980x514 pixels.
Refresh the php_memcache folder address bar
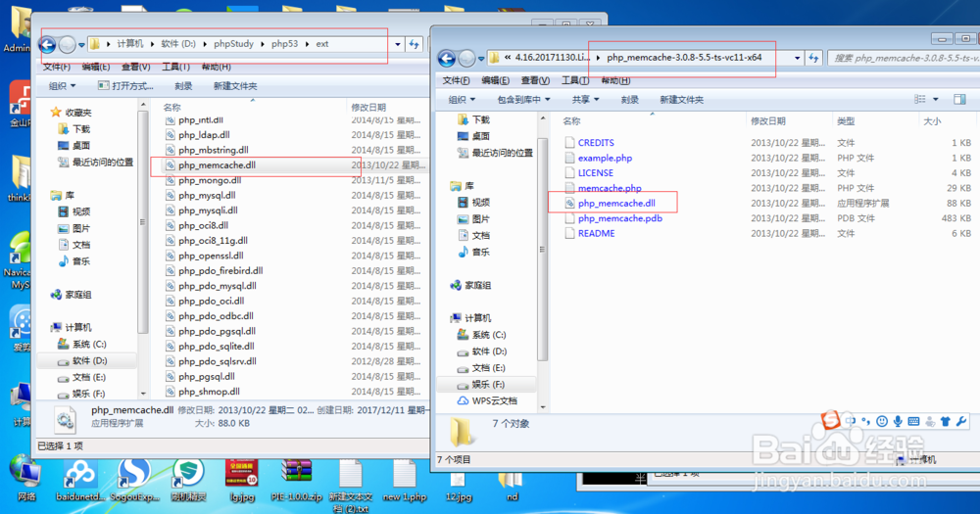pyautogui.click(x=813, y=58)
